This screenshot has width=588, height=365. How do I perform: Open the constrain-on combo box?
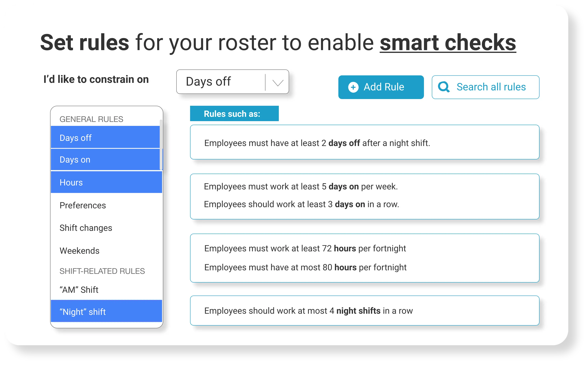click(x=232, y=82)
